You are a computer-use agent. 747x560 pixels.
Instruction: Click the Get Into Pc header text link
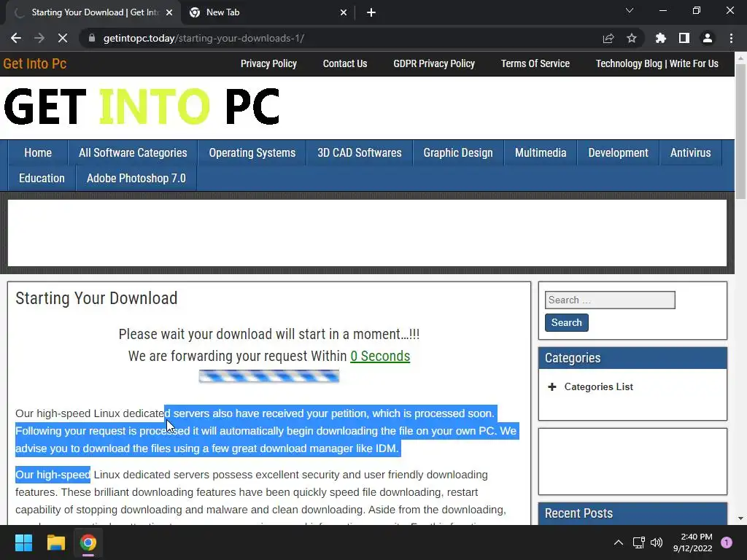tap(35, 63)
